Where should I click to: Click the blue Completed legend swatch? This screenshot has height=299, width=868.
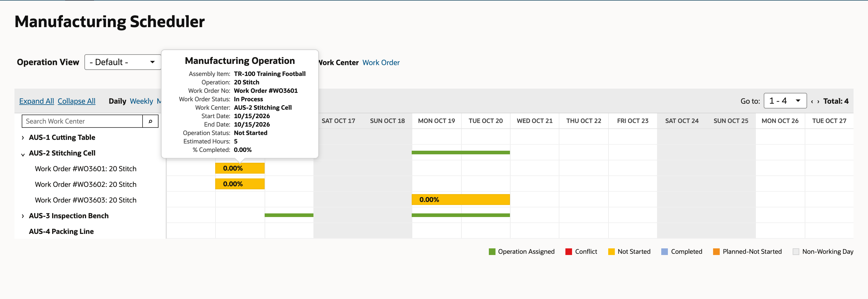click(x=665, y=251)
